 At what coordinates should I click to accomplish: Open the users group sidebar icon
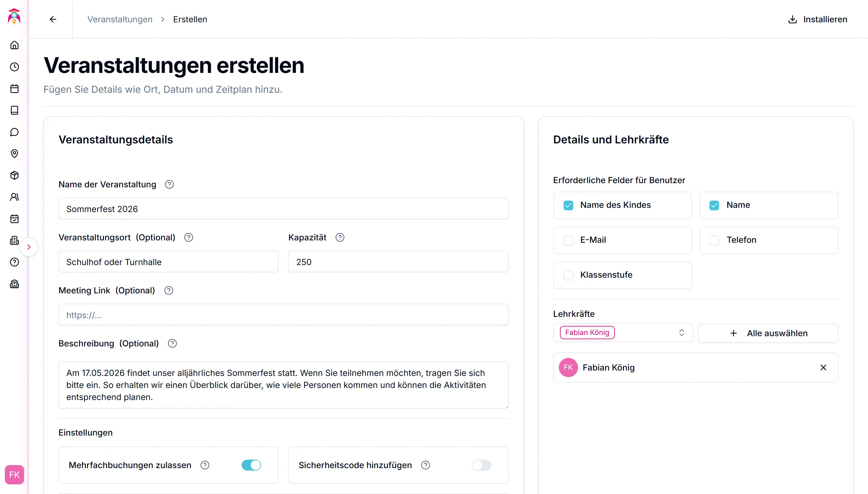(14, 197)
